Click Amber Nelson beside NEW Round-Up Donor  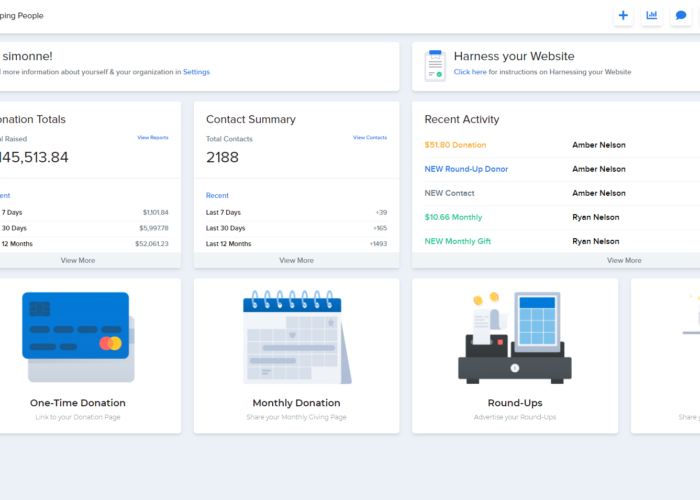(x=599, y=169)
